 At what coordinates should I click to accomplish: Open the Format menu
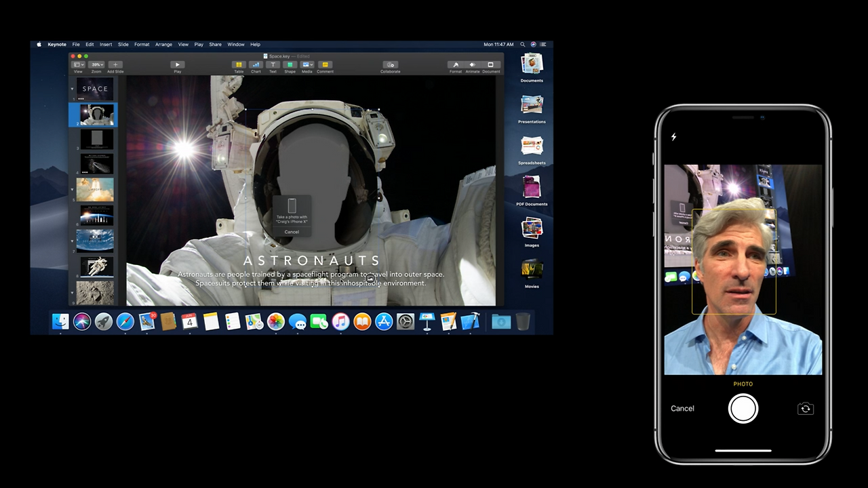142,45
